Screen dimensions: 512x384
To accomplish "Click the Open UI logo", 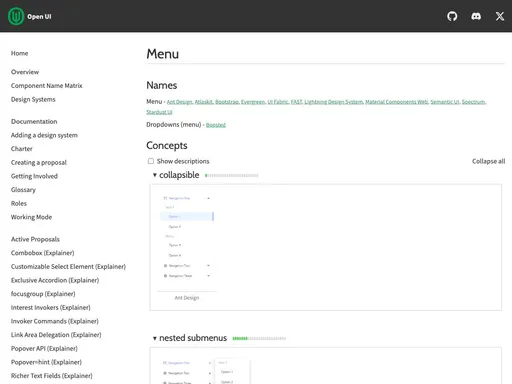I will 30,16.
